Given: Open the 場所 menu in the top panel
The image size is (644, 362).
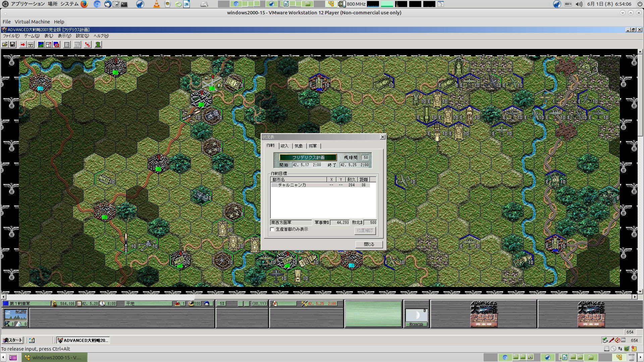Looking at the screenshot, I should click(52, 4).
